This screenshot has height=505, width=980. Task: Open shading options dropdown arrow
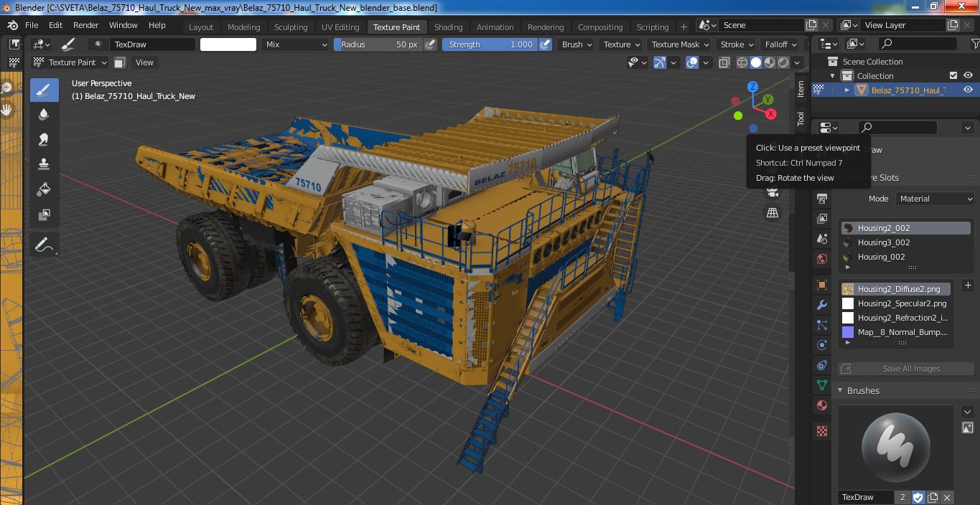click(797, 62)
